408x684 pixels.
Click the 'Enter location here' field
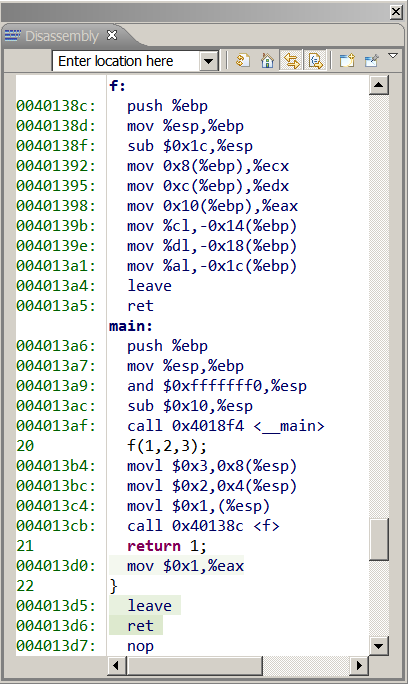click(127, 61)
